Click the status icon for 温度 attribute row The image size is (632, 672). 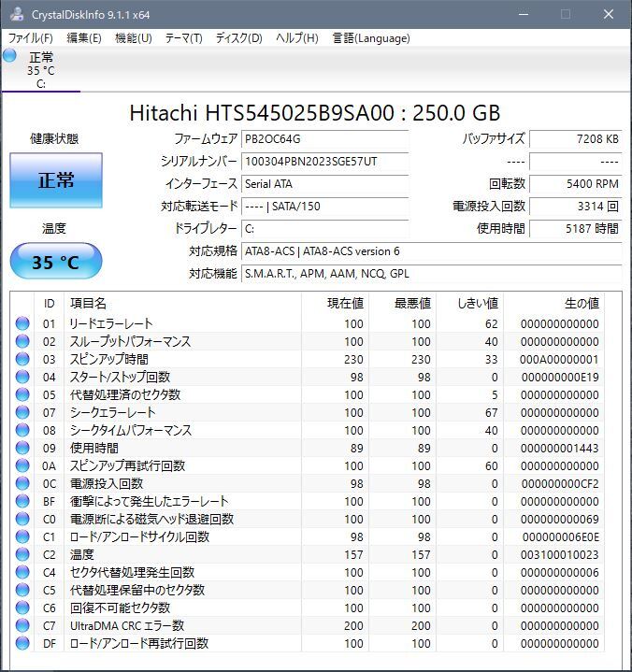[x=22, y=555]
